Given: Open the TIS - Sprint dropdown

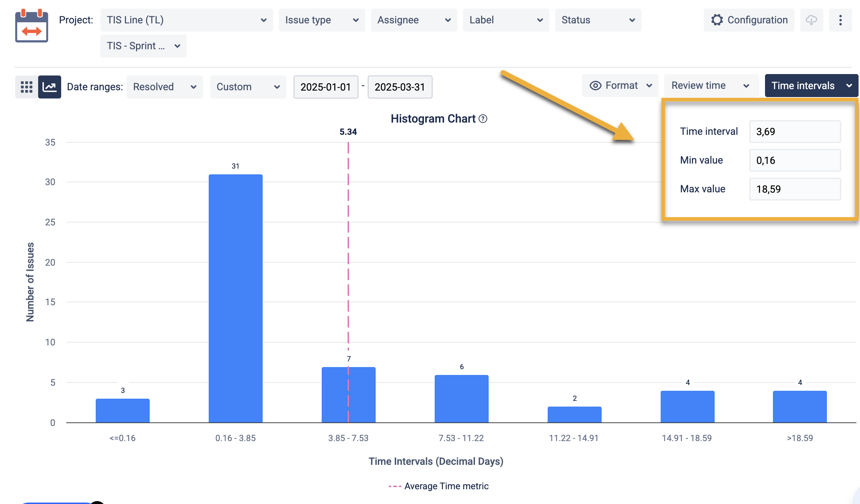Looking at the screenshot, I should (x=143, y=46).
